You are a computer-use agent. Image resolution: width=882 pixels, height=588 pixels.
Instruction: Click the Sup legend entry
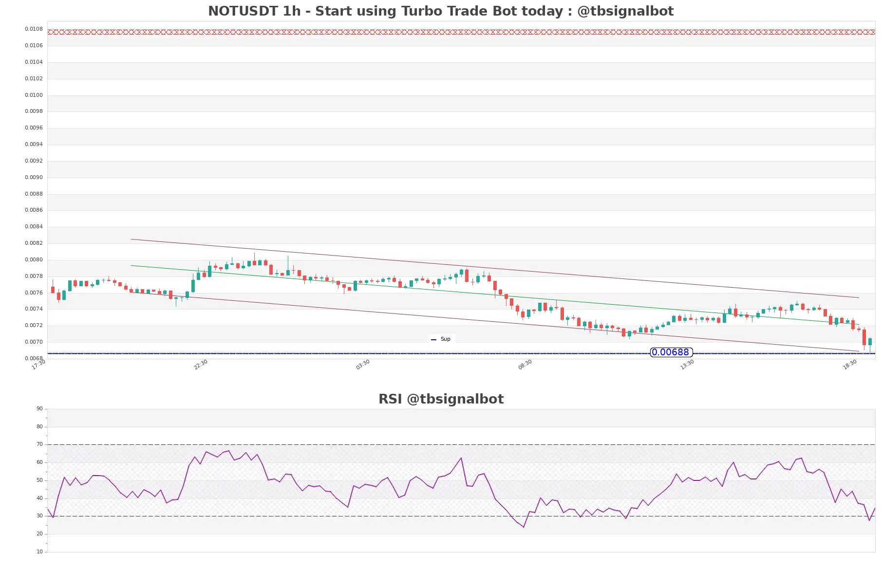[x=441, y=339]
